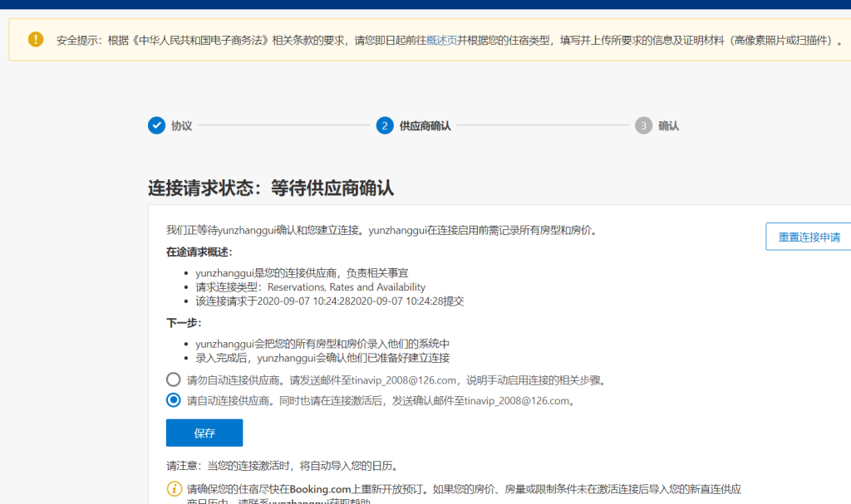Click the info icon beside Booking.com reminder

point(175,489)
